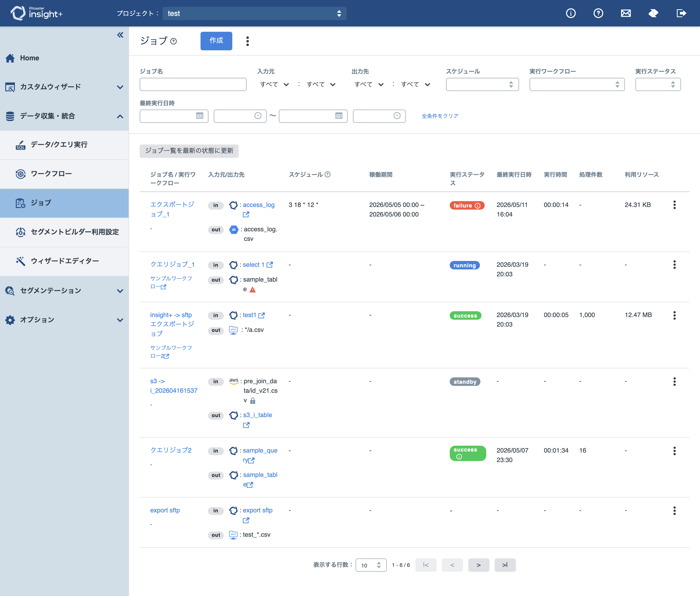This screenshot has height=596, width=700.
Task: Expand オプション sidebar section
Action: [64, 320]
